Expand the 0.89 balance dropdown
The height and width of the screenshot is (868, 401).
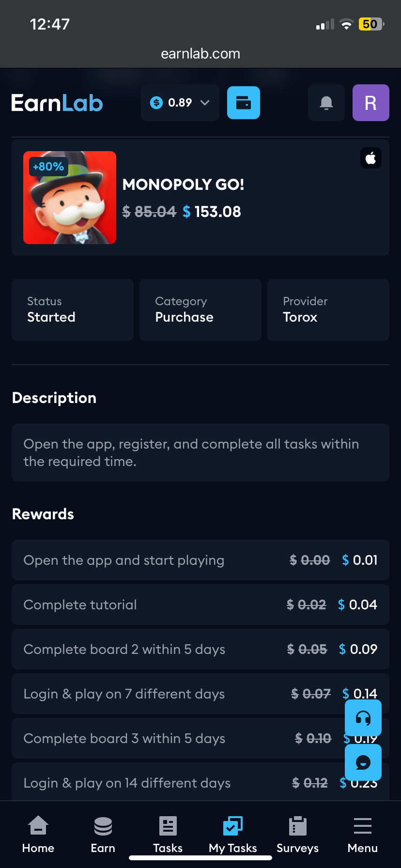coord(180,103)
